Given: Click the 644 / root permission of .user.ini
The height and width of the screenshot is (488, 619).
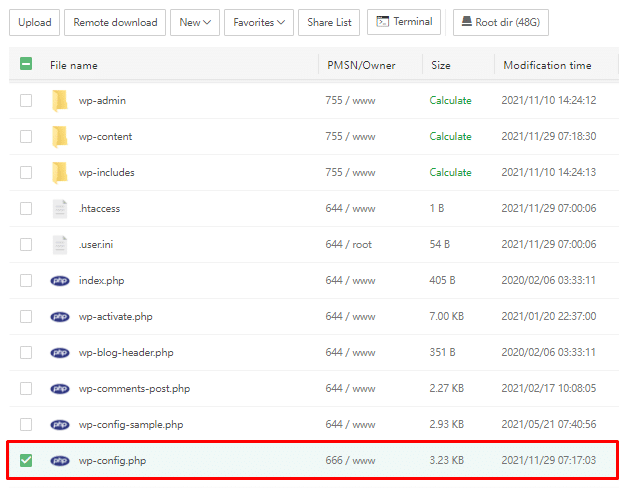Looking at the screenshot, I should [349, 244].
